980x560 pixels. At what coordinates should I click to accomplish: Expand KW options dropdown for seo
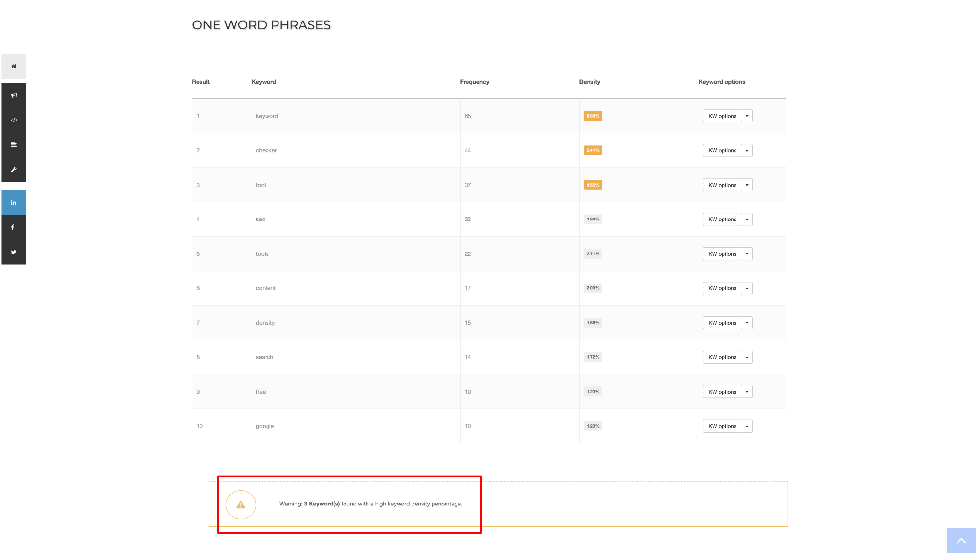tap(747, 219)
